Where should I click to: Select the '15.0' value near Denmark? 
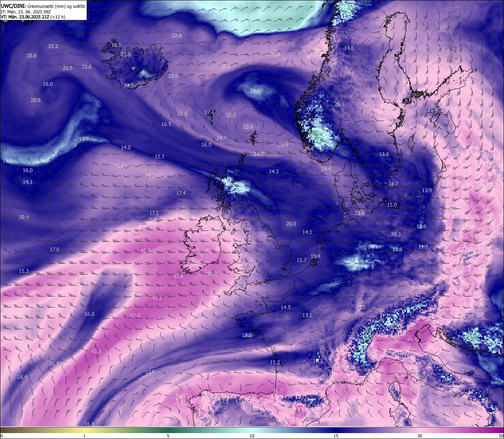392,205
